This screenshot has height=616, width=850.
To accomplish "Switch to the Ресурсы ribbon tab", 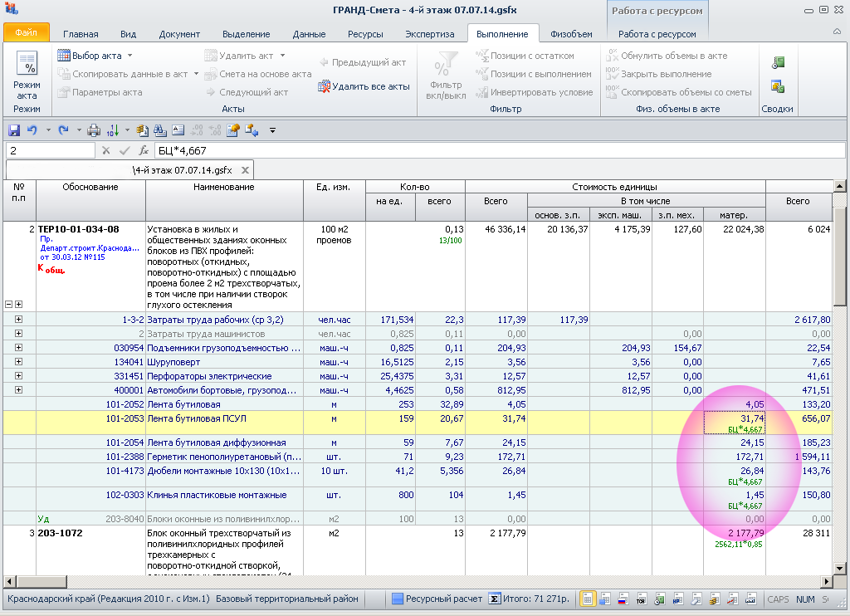I will click(x=365, y=34).
